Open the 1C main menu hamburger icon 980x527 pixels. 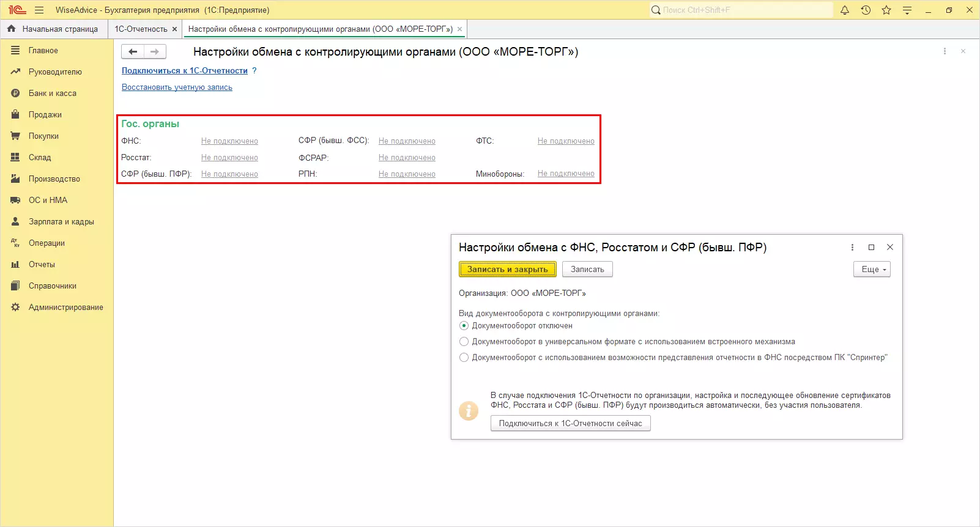[x=39, y=10]
